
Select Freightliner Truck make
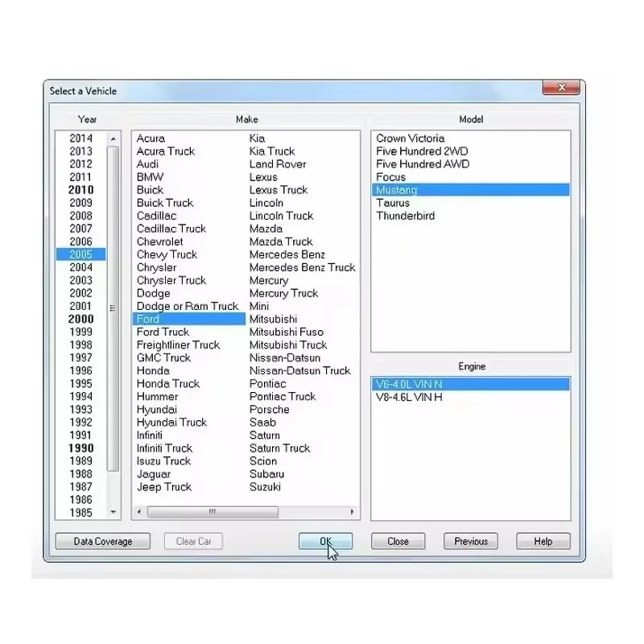pos(178,345)
